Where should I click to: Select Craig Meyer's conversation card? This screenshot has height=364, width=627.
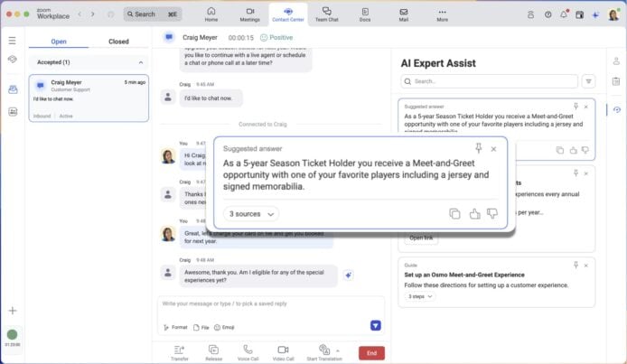coord(89,98)
